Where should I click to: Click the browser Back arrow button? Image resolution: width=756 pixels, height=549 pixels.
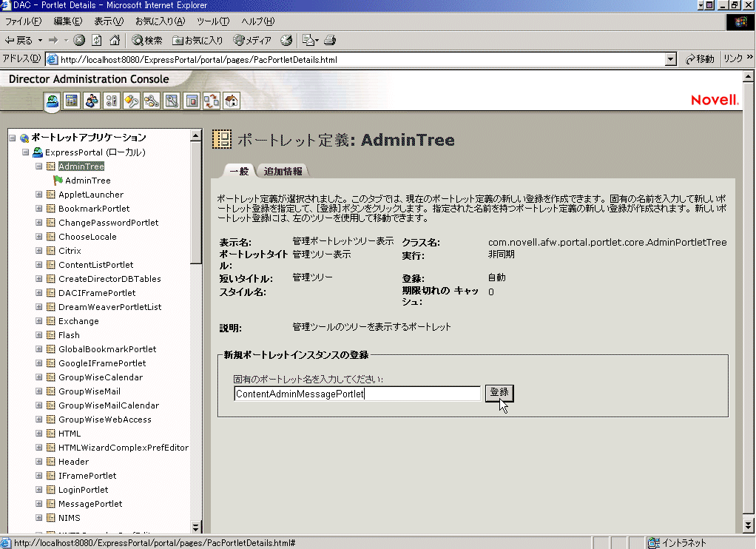(x=18, y=40)
